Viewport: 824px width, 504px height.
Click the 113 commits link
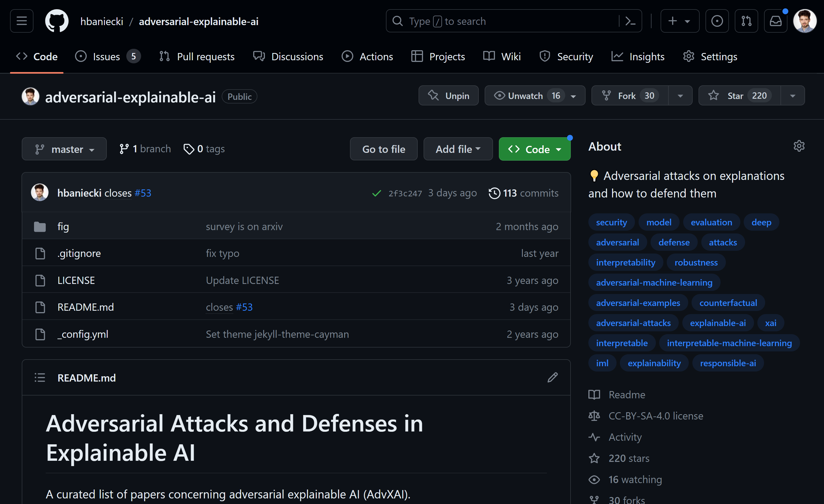point(523,193)
